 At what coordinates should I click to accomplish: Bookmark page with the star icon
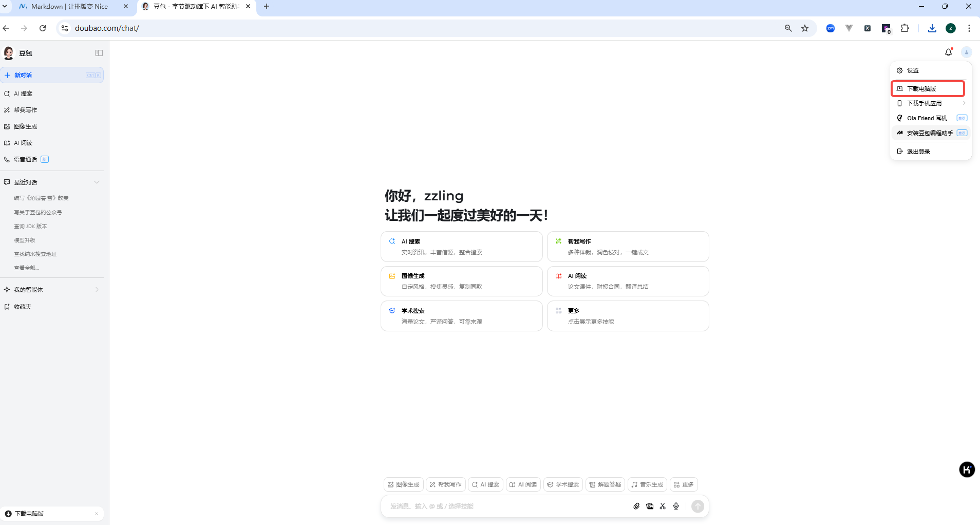point(805,28)
